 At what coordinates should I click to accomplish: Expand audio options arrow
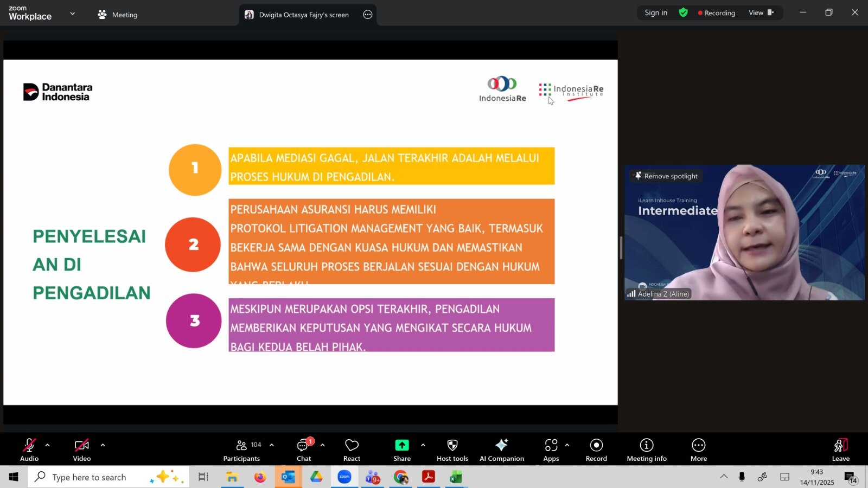pos(48,445)
